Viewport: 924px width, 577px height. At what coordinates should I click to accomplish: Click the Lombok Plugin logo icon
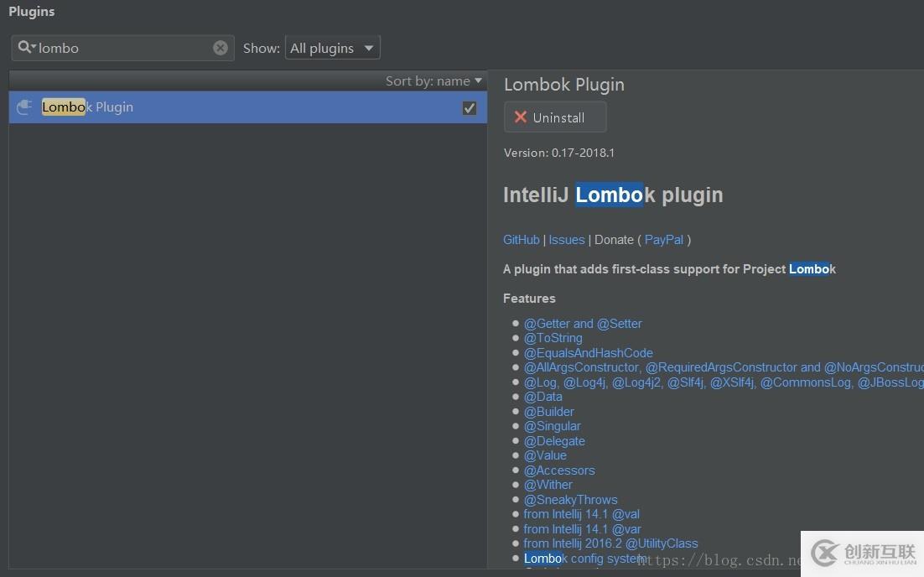(24, 107)
